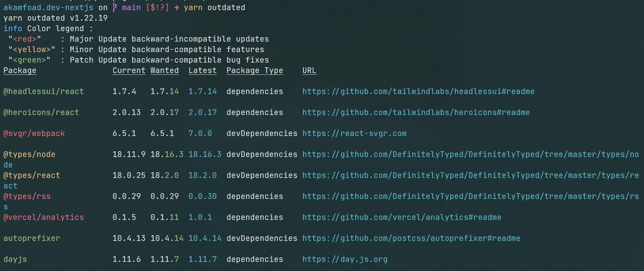Click the Wanted column header
The width and height of the screenshot is (644, 271).
coord(165,70)
